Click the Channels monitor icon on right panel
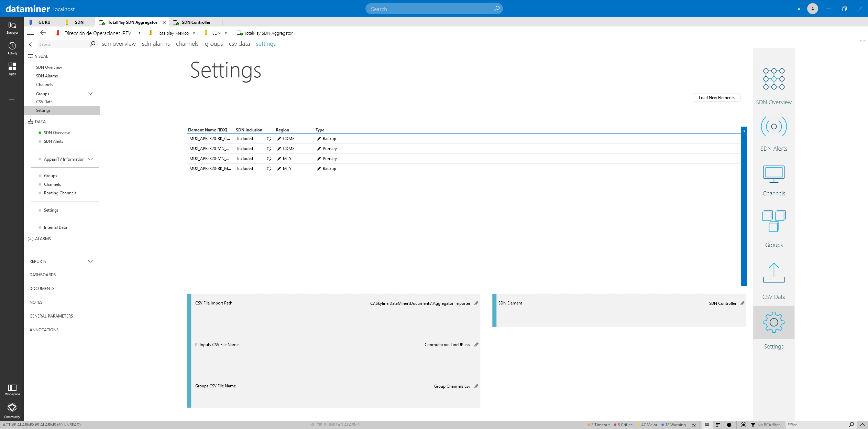Viewport: 868px width, 429px height. pyautogui.click(x=773, y=174)
